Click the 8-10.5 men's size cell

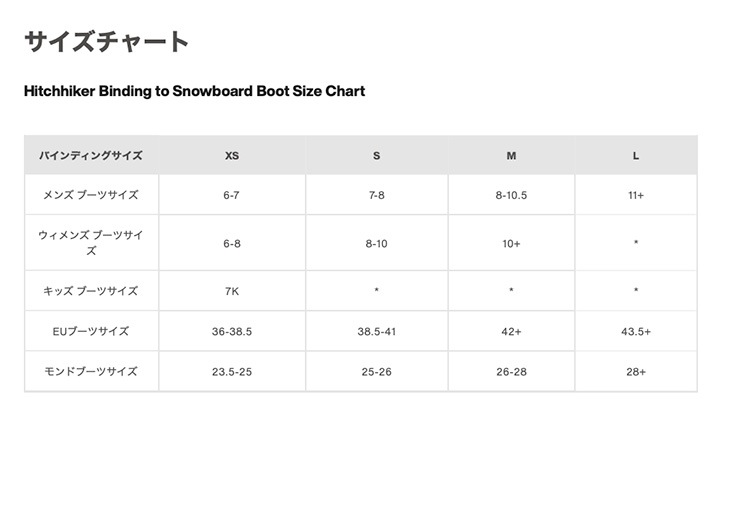(511, 195)
